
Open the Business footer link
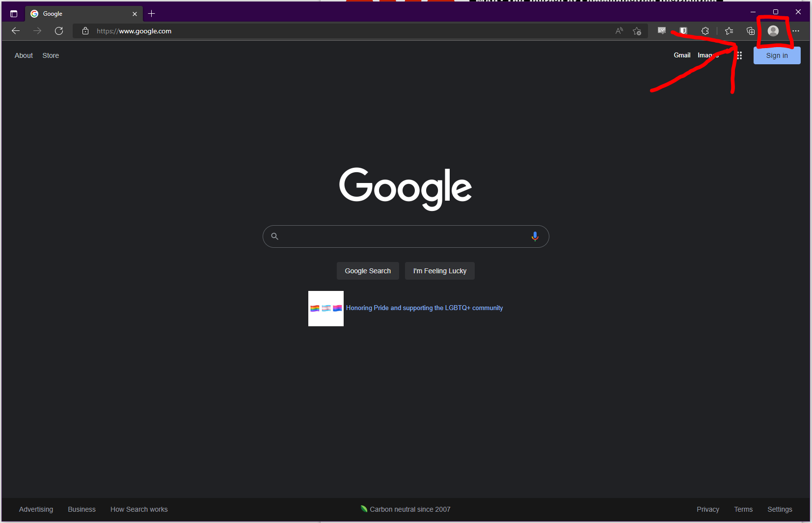coord(81,509)
